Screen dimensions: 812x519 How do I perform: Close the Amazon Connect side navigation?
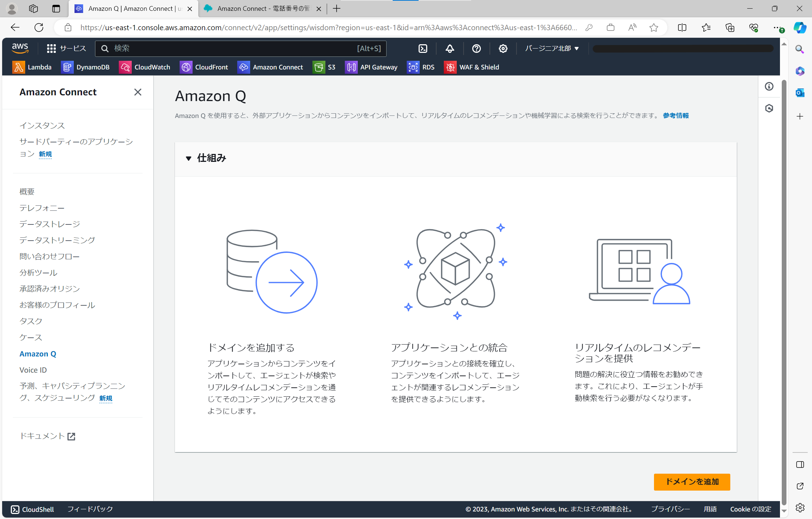click(137, 92)
